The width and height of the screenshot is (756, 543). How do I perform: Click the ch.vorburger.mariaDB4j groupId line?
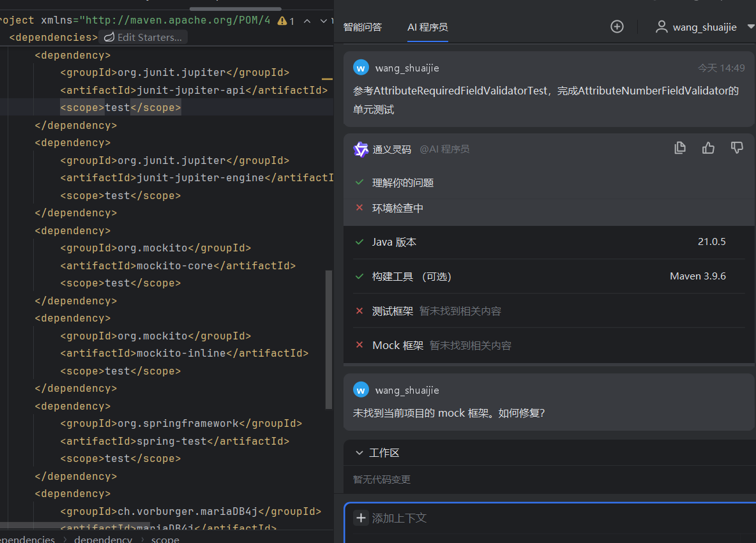(190, 511)
